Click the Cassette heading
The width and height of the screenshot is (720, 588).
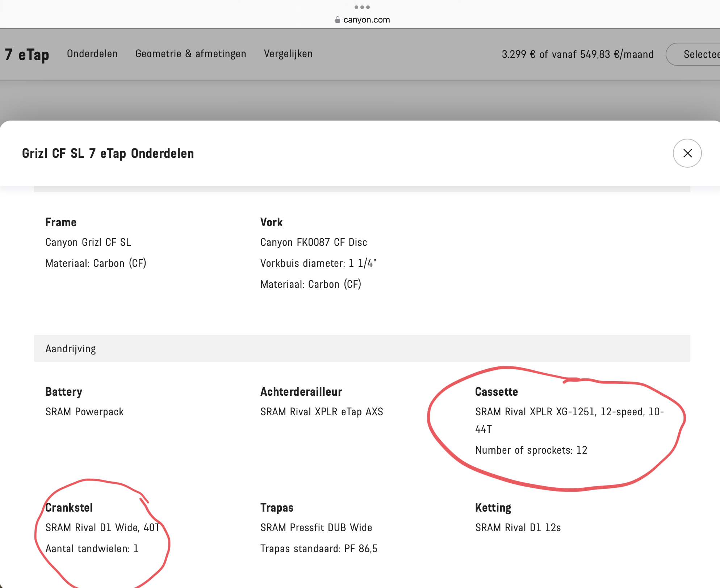[496, 392]
